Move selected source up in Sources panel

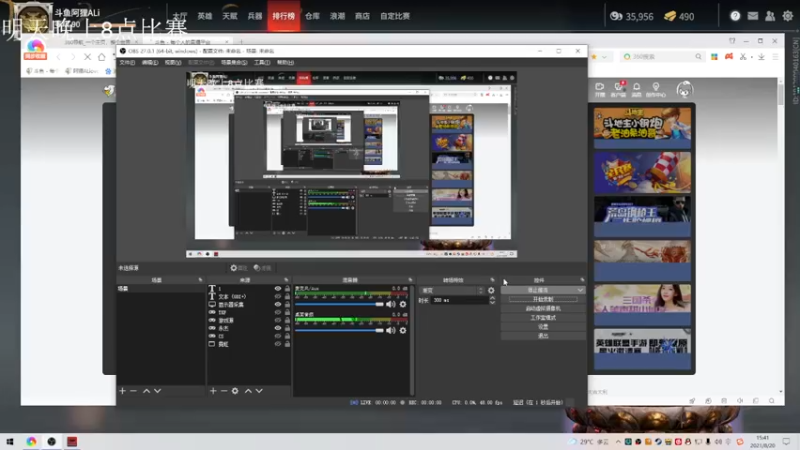(x=248, y=391)
